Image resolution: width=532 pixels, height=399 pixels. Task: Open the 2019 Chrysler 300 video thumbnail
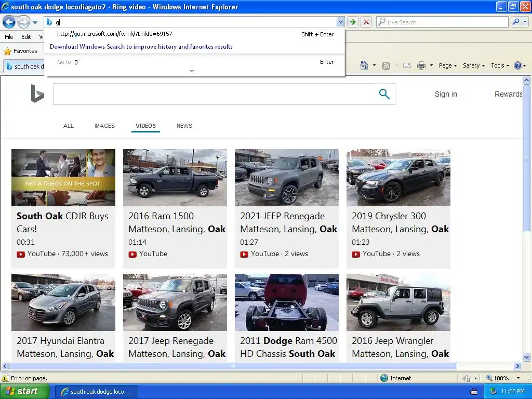[398, 178]
